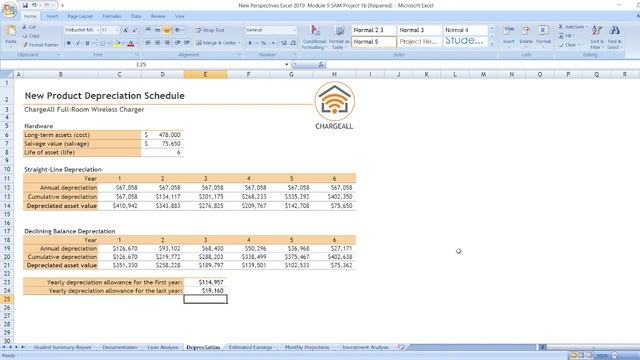
Task: Open Sort & Filter menu
Action: coord(597,37)
